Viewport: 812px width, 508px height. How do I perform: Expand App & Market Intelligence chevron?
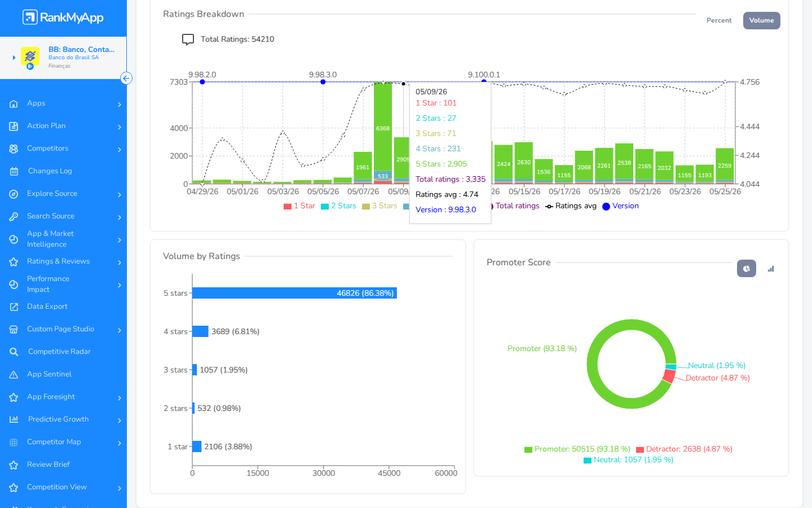click(119, 240)
